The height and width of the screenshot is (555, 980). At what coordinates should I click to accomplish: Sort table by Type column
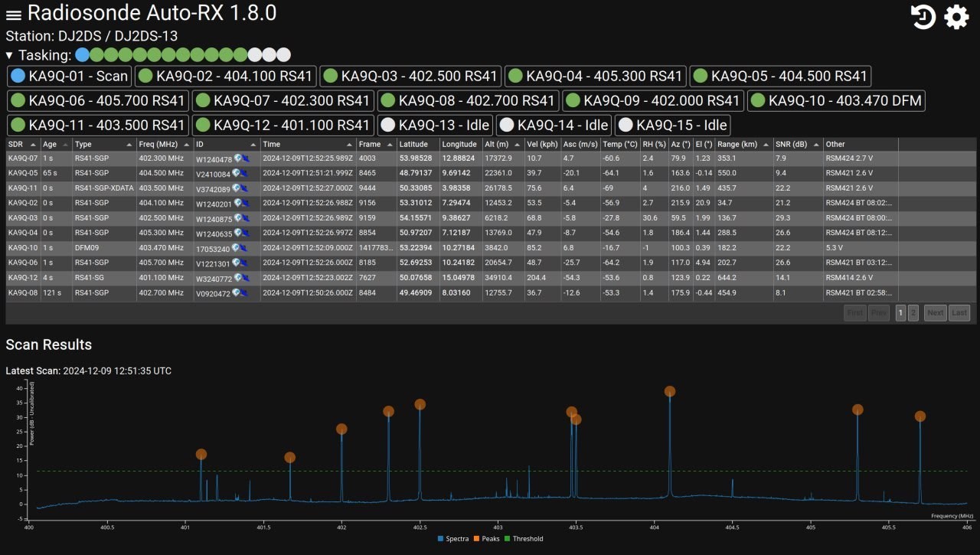click(x=104, y=144)
